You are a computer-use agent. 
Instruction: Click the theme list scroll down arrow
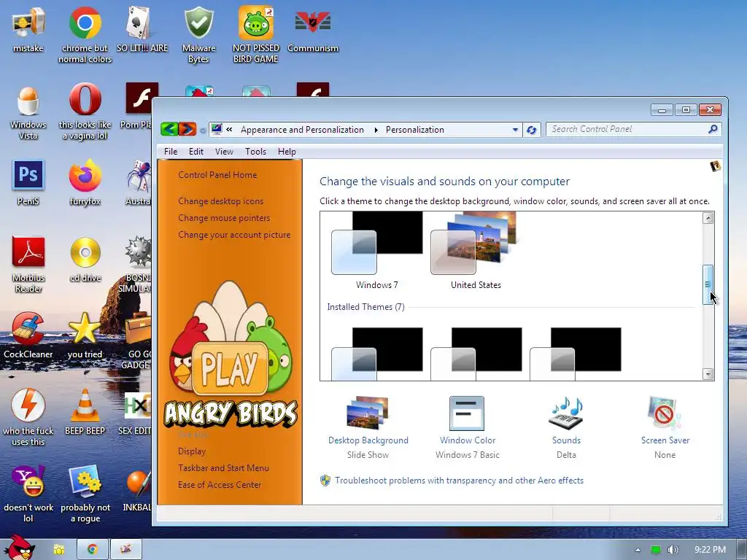pyautogui.click(x=708, y=374)
